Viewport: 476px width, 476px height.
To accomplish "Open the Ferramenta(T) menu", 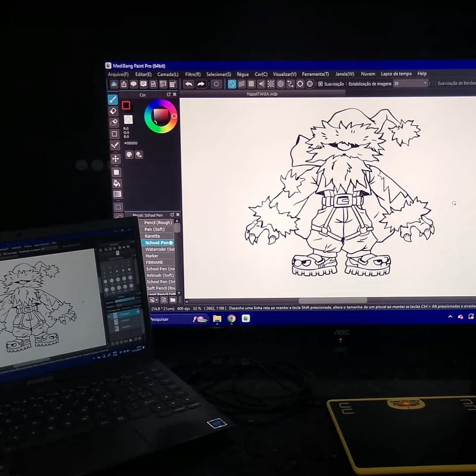I will pyautogui.click(x=316, y=74).
